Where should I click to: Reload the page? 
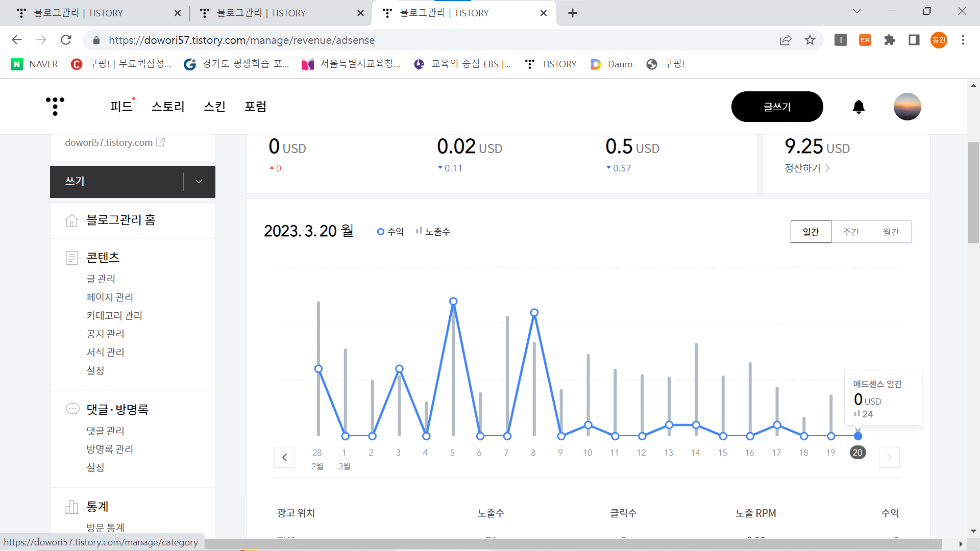(66, 40)
